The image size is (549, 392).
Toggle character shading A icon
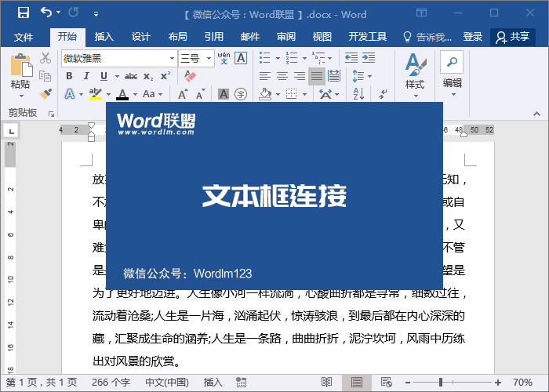point(224,94)
